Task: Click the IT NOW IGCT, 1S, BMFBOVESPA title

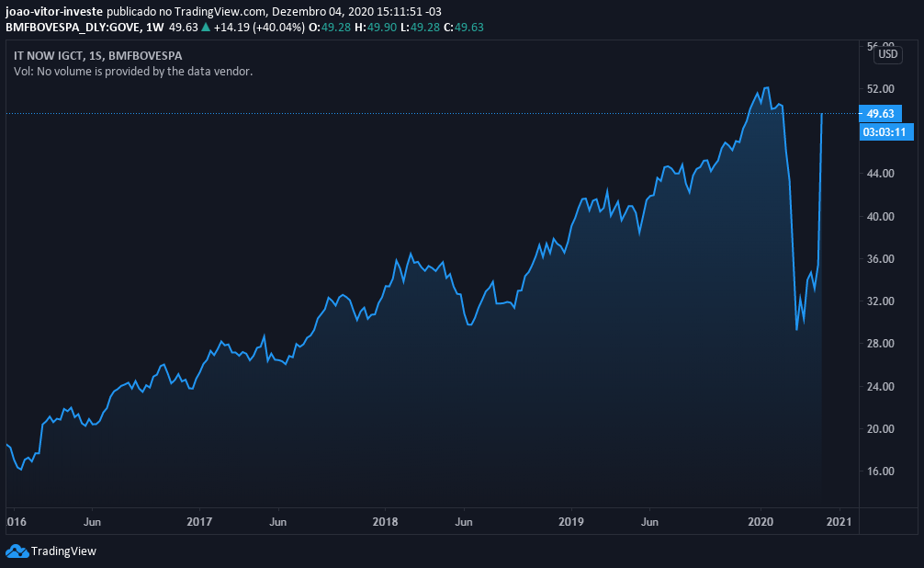Action: (x=98, y=56)
